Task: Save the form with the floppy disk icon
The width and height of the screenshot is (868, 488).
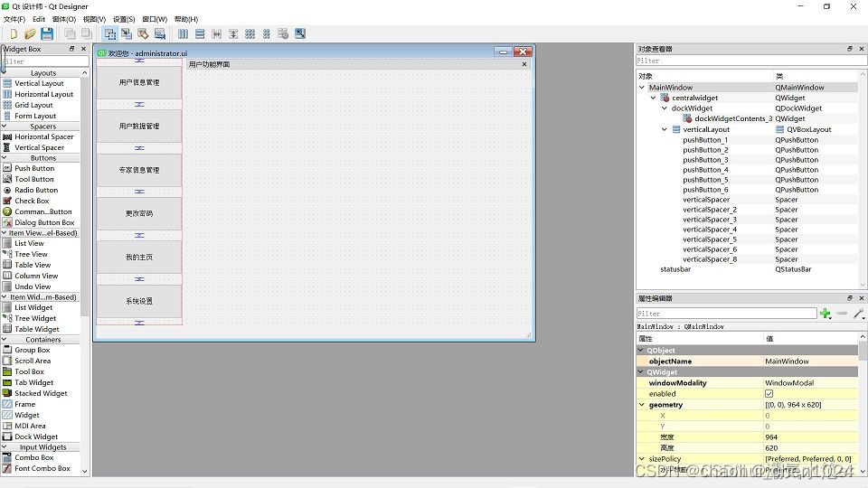Action: coord(47,33)
